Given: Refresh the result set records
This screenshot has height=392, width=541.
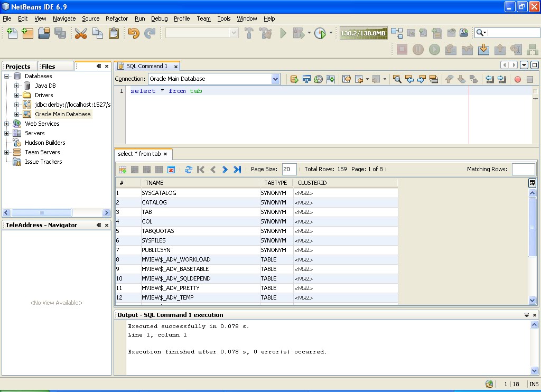Looking at the screenshot, I should click(x=189, y=169).
